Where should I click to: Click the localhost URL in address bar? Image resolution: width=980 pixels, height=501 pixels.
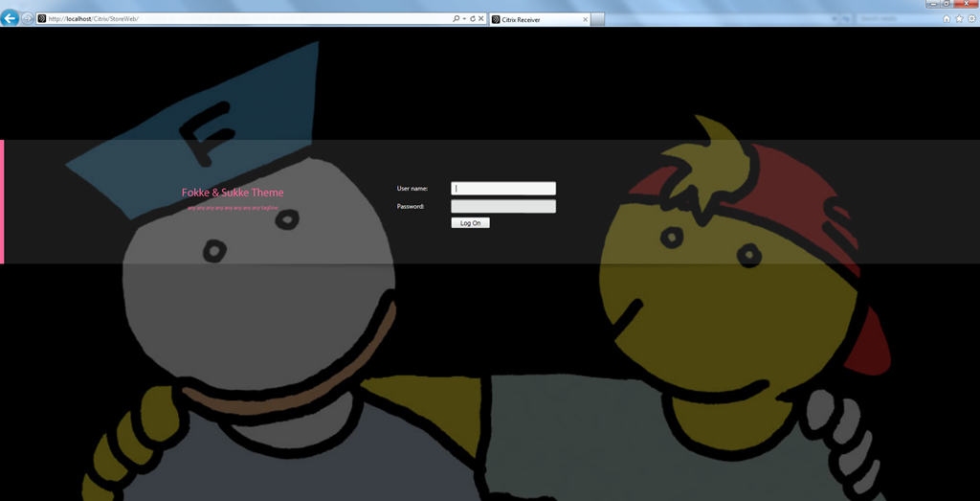pyautogui.click(x=93, y=19)
